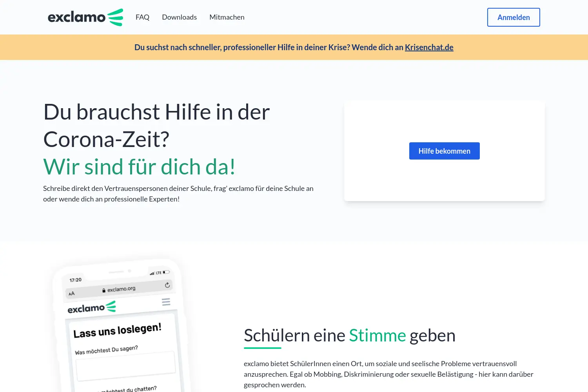Click the reload icon in the phone mockup
588x392 pixels.
click(167, 285)
